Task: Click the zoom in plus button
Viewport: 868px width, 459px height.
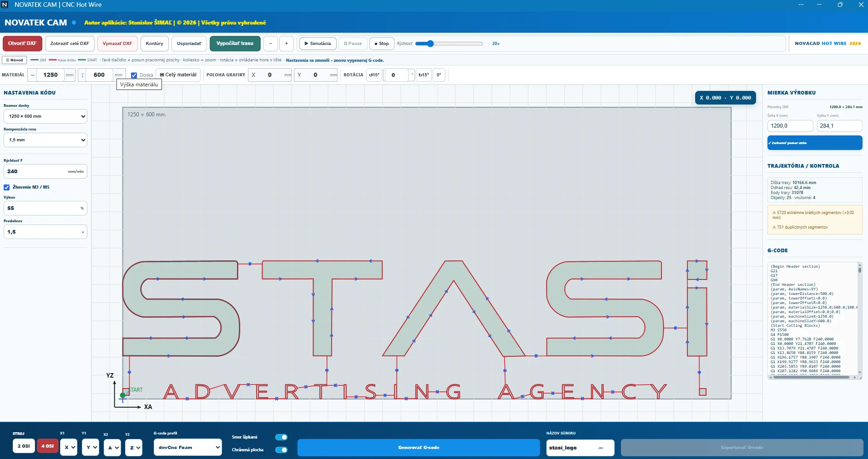Action: click(x=287, y=44)
